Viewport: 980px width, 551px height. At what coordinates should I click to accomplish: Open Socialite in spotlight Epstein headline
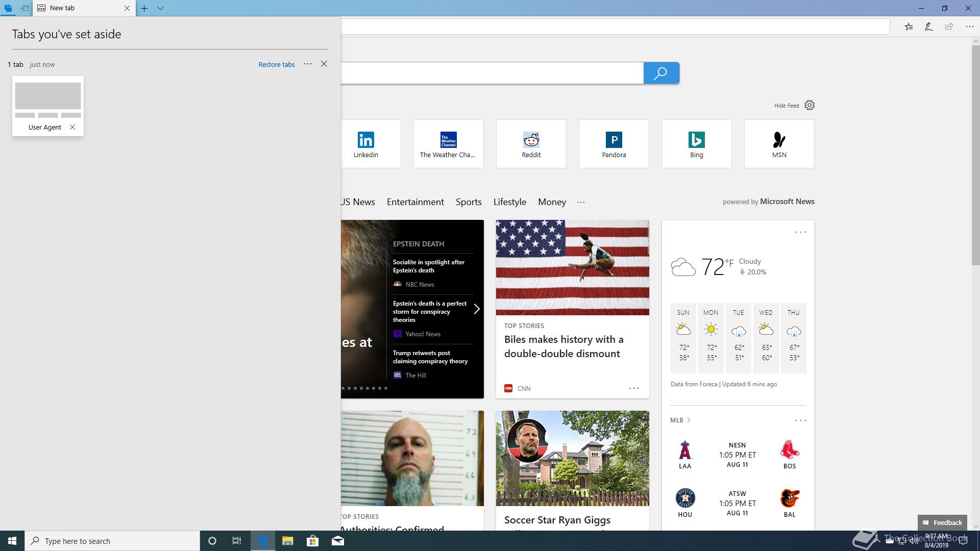[429, 266]
